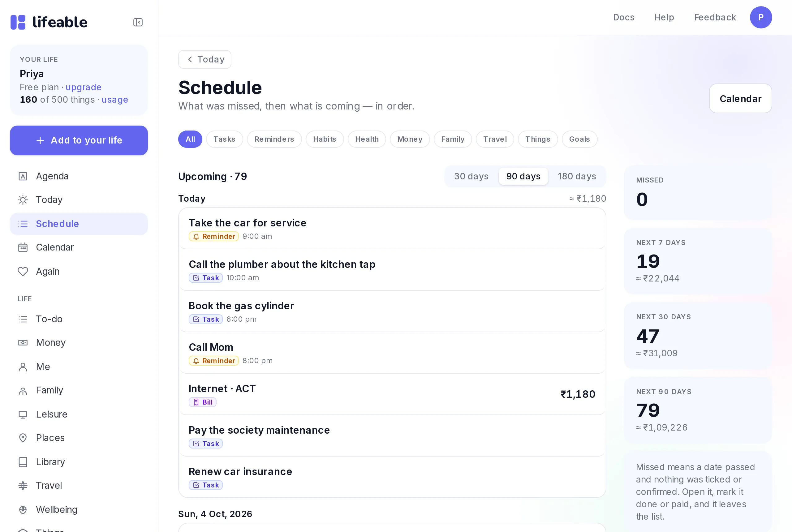Viewport: 792px width, 532px height.
Task: Click the back chevron beside Today
Action: [x=190, y=59]
